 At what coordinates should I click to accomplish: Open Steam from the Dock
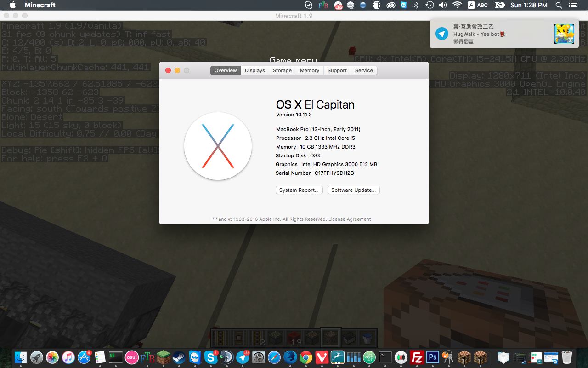point(179,357)
